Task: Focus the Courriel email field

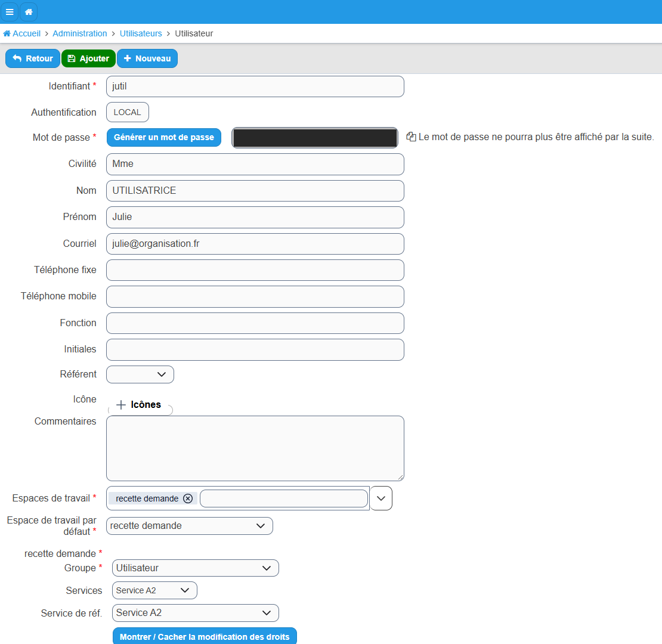Action: coord(255,244)
